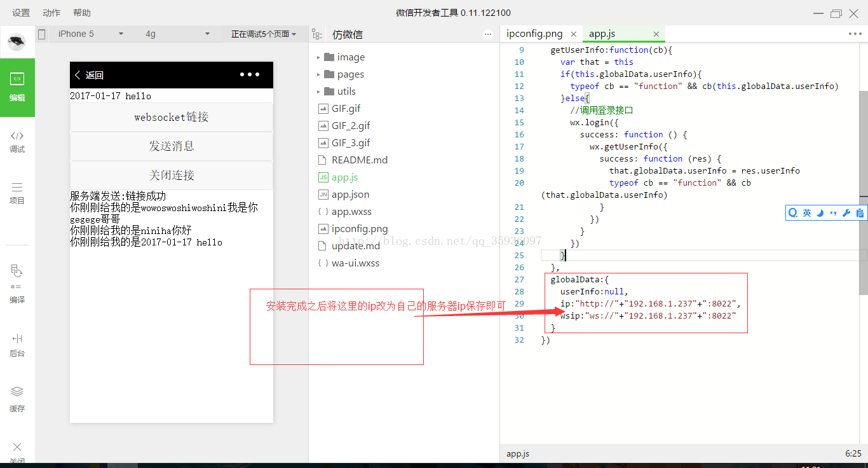Open the file panel more options (…)
The image size is (868, 468).
click(x=488, y=34)
